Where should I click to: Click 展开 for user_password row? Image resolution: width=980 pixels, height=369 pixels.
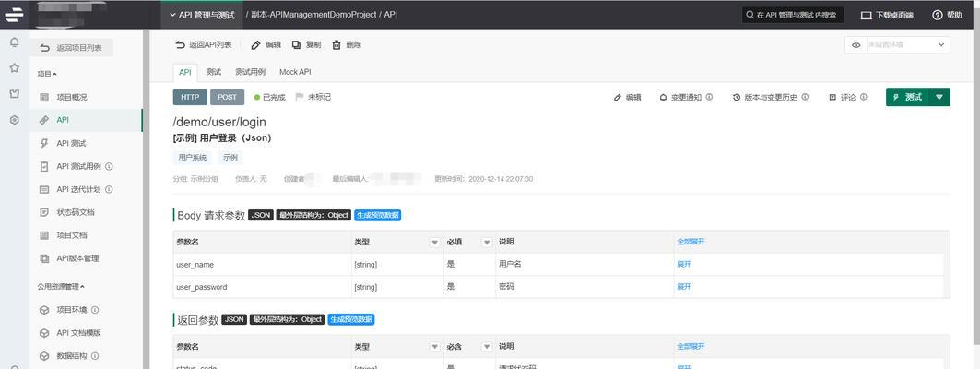coord(684,287)
